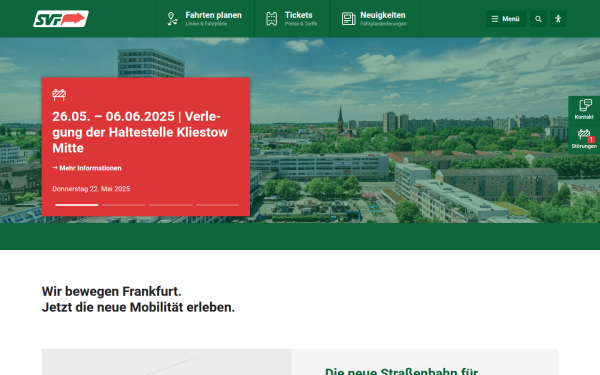Viewport: 600px width, 375px height.
Task: Follow the Mehr Informationen link
Action: (x=87, y=168)
